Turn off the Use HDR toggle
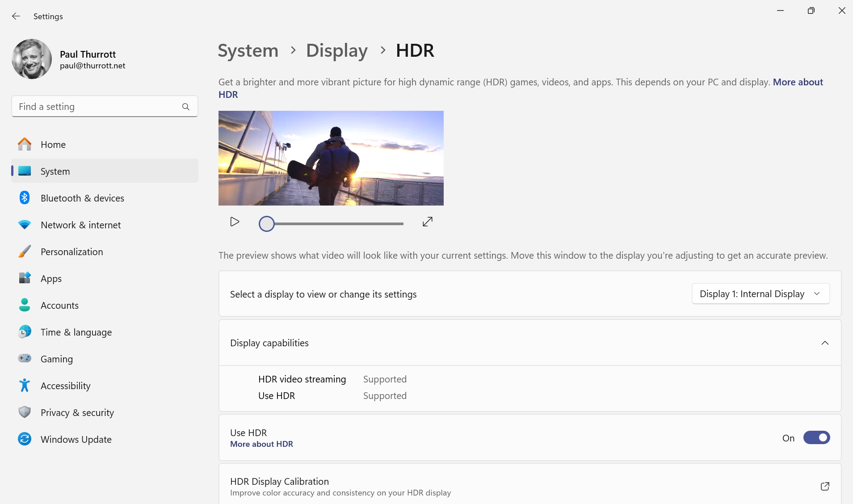This screenshot has height=504, width=853. [816, 438]
